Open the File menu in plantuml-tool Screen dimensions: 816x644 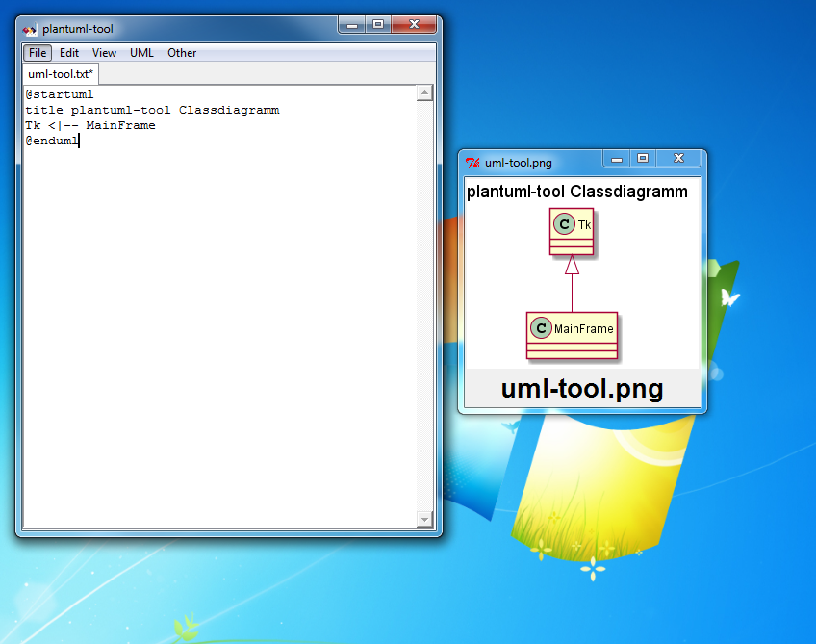pos(38,53)
